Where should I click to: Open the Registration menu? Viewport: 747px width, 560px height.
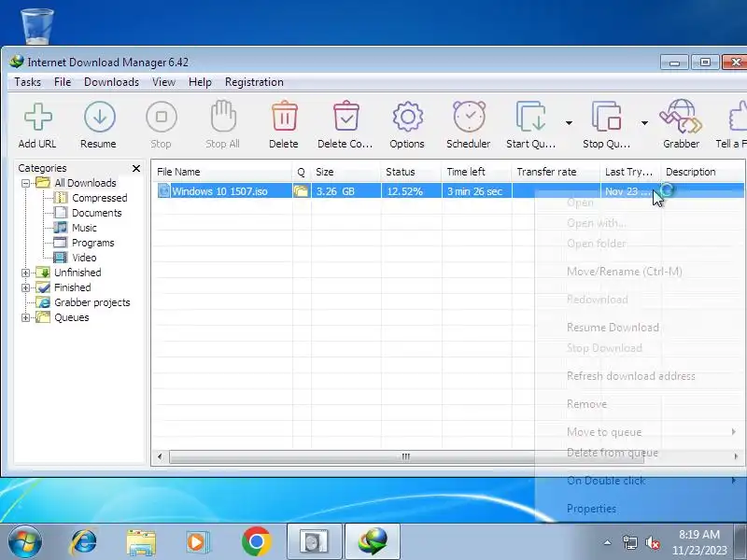click(254, 82)
